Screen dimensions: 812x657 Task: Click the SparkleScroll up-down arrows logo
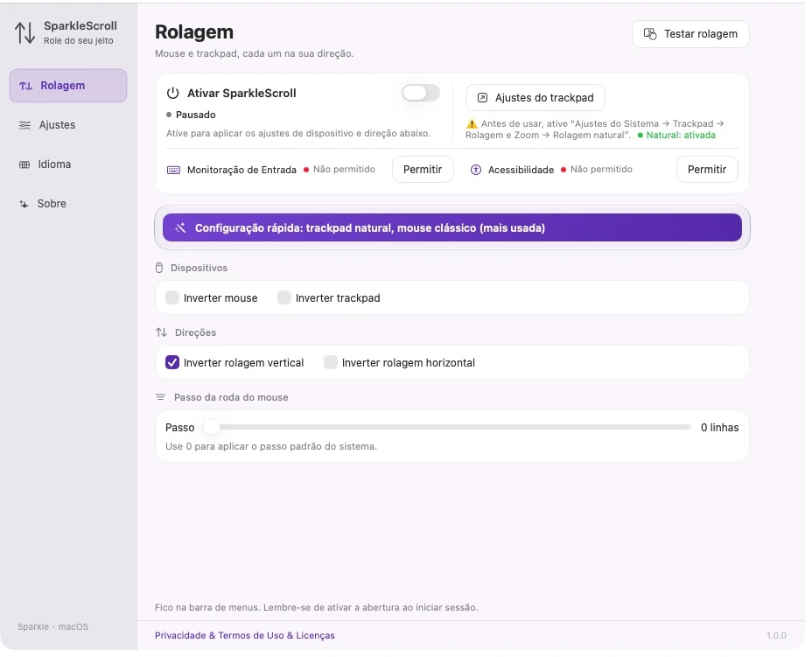coord(24,32)
